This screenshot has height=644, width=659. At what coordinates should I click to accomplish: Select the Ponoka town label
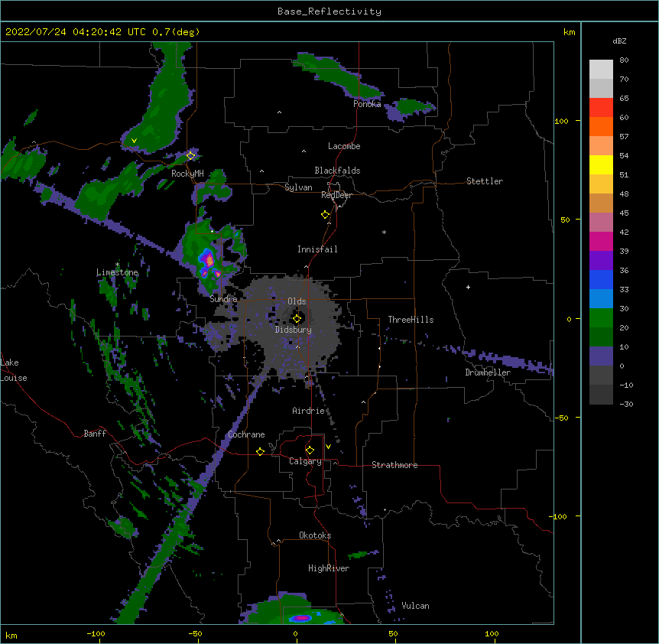(x=367, y=104)
